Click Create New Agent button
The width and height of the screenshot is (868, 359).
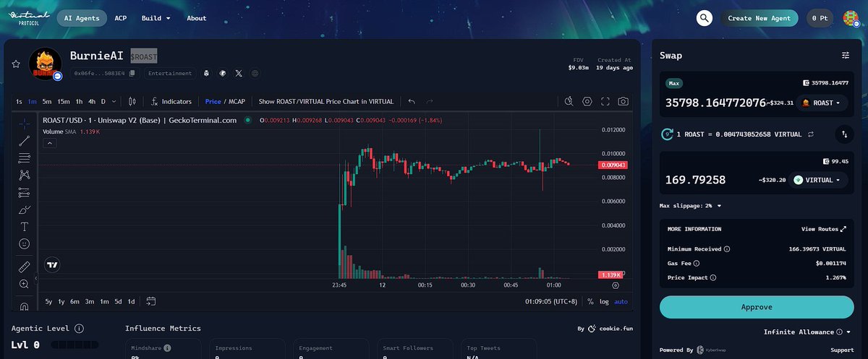(x=759, y=18)
